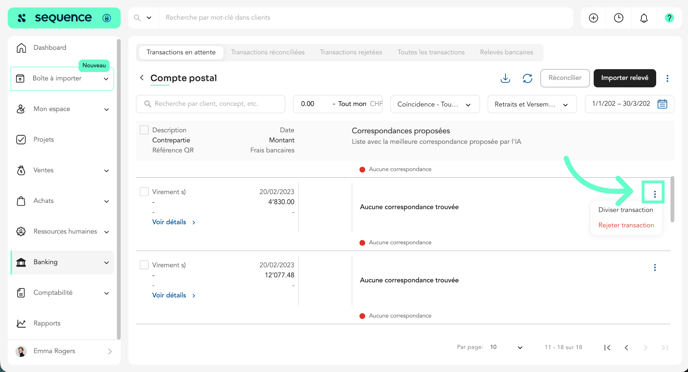Click Emma Rogers avatar
Viewport: 688px width, 372px height.
21,351
